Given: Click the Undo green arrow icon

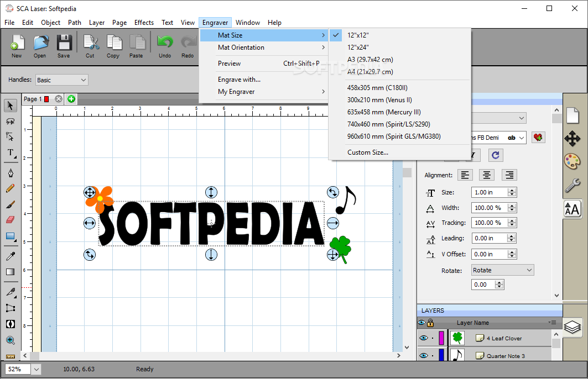Looking at the screenshot, I should click(165, 46).
